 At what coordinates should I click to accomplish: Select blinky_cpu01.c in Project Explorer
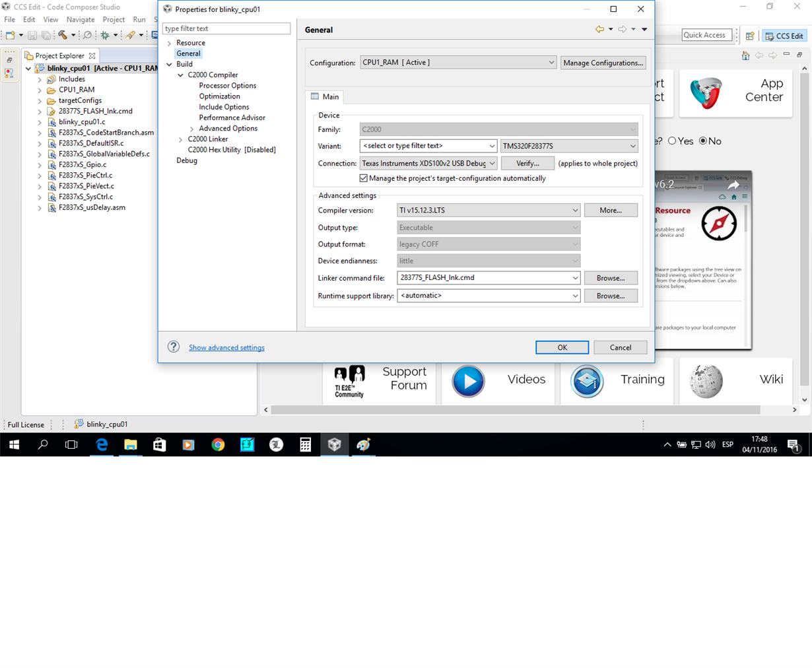82,121
